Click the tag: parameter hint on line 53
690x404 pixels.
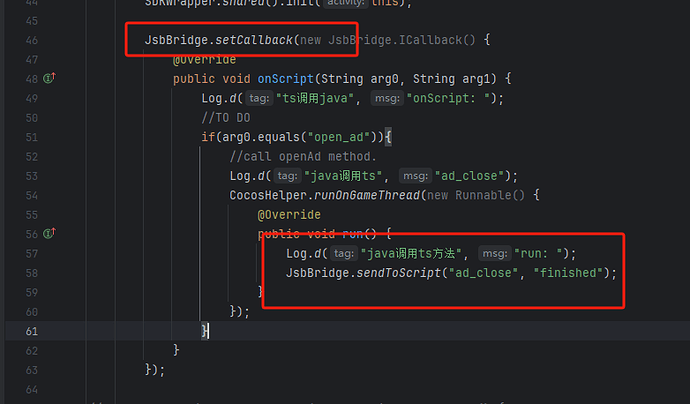click(287, 176)
